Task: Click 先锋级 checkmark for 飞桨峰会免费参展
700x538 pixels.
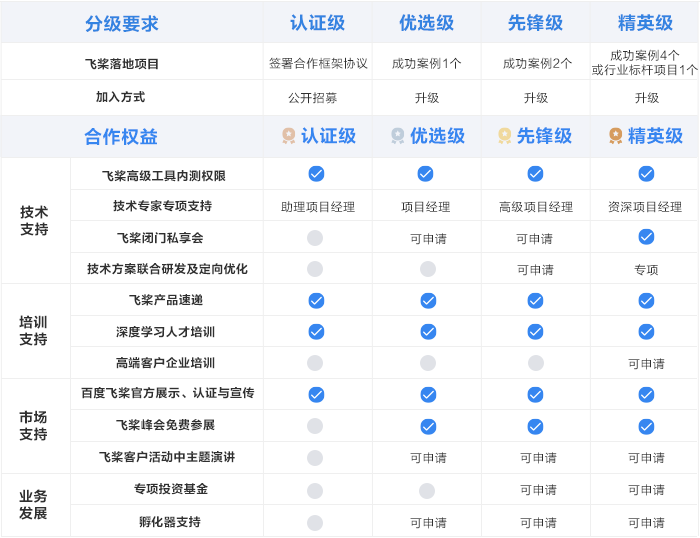Action: click(x=535, y=427)
